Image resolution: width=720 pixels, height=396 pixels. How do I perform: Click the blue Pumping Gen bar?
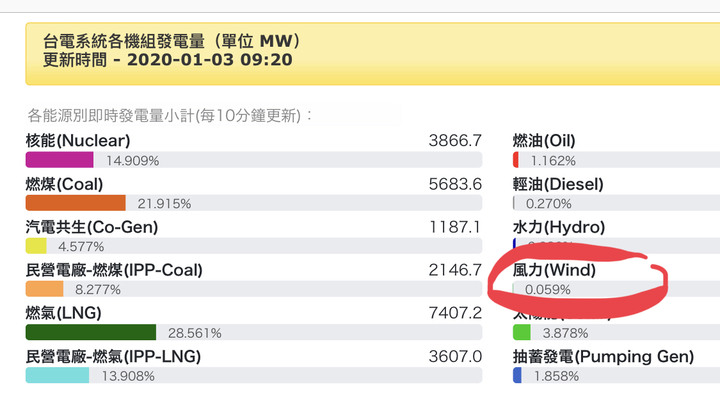[517, 375]
